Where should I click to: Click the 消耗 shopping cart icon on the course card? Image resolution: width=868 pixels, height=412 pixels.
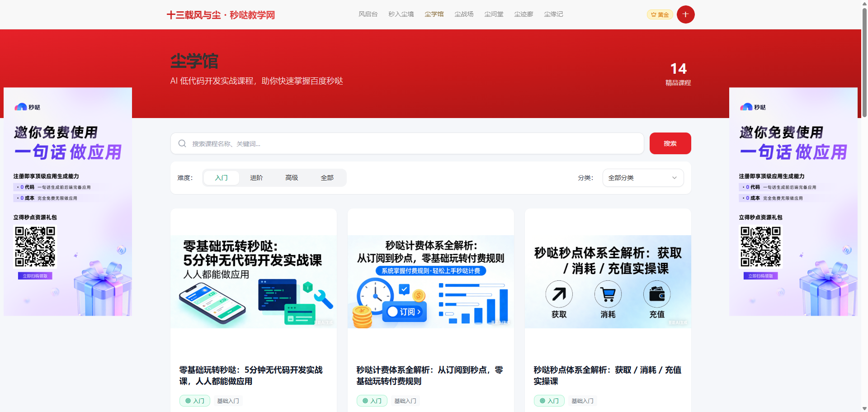point(608,294)
